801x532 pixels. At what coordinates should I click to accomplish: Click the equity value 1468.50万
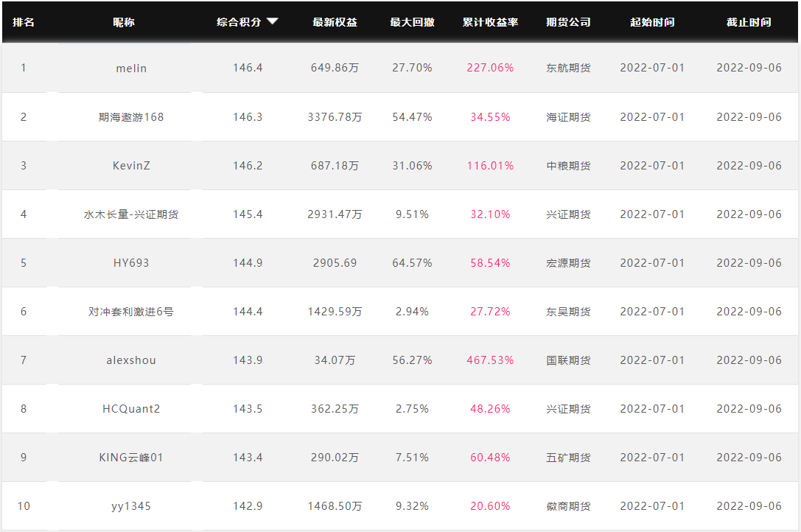point(335,505)
